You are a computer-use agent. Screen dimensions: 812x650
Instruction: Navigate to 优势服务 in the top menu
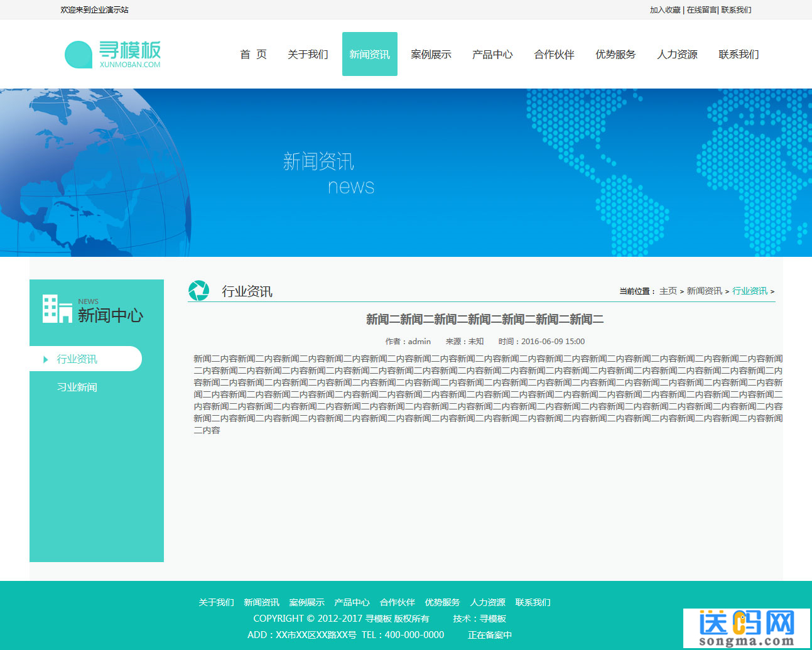tap(615, 55)
